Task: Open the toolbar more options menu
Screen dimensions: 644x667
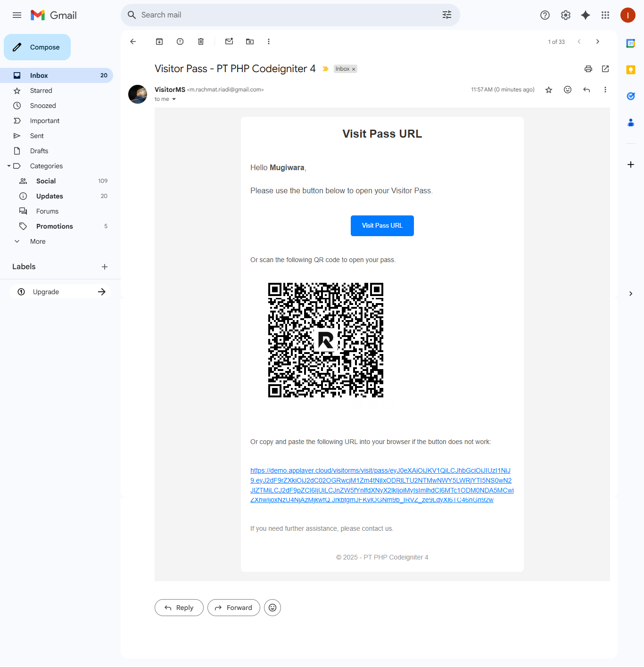Action: (269, 41)
